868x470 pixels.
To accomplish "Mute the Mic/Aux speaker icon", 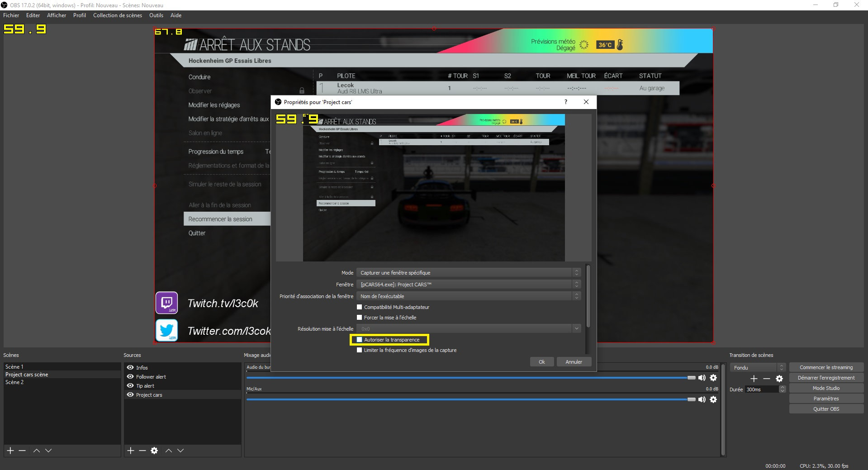I will 702,399.
